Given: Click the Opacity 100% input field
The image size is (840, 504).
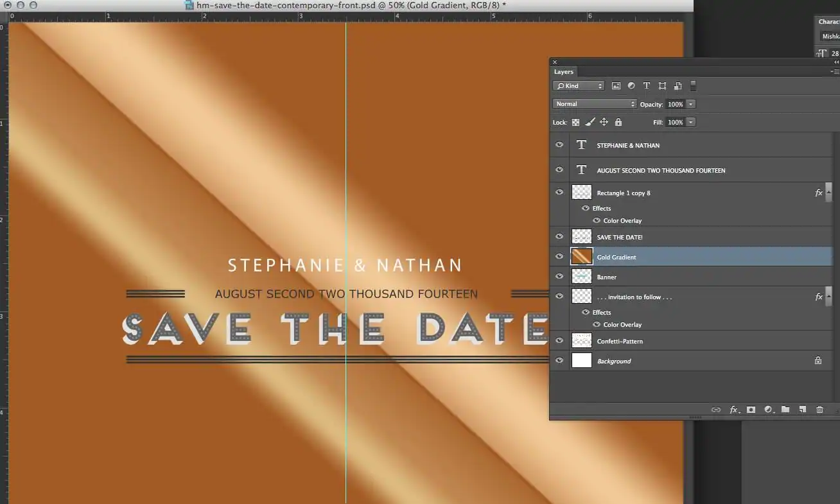Looking at the screenshot, I should click(x=675, y=104).
